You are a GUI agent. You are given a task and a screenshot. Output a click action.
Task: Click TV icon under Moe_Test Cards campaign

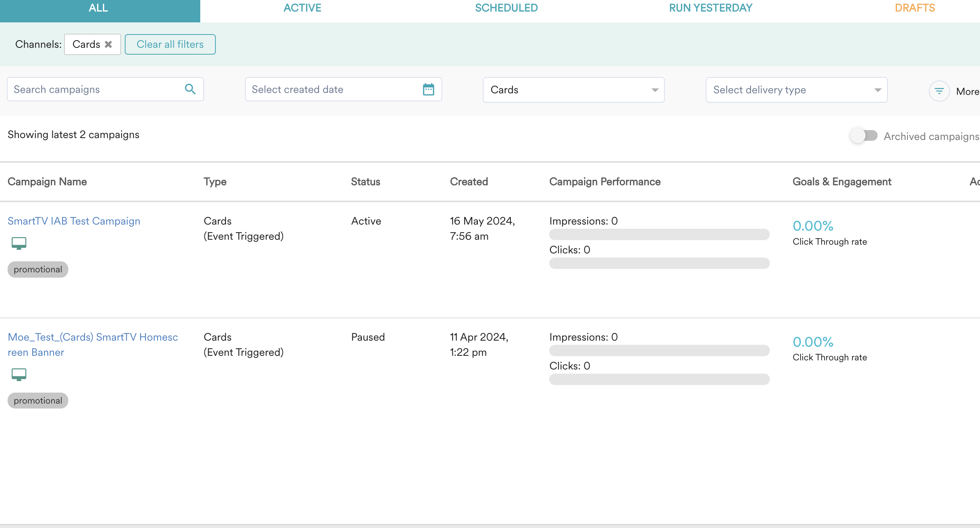19,374
